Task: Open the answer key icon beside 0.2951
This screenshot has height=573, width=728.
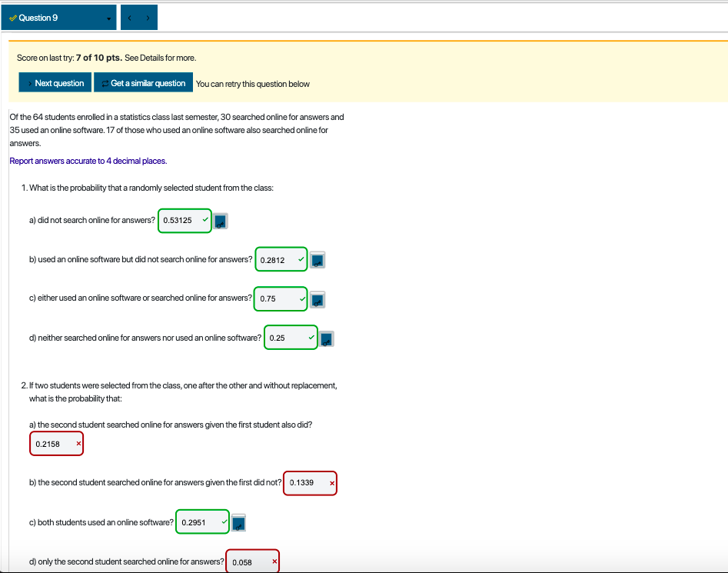Action: pyautogui.click(x=238, y=522)
